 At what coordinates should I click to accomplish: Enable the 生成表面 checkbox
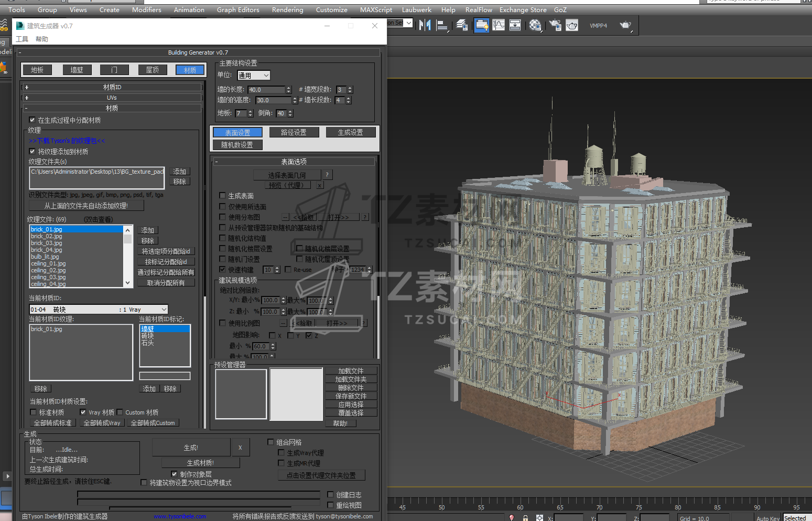click(x=222, y=196)
